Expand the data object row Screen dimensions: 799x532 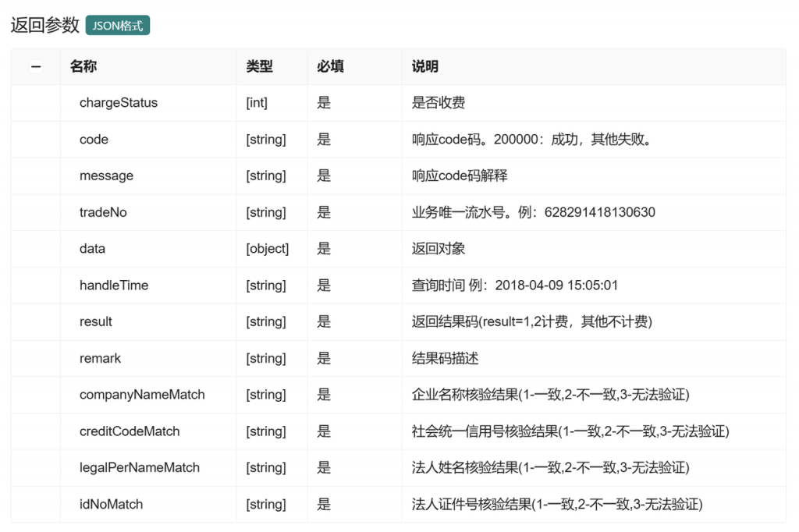pos(92,249)
